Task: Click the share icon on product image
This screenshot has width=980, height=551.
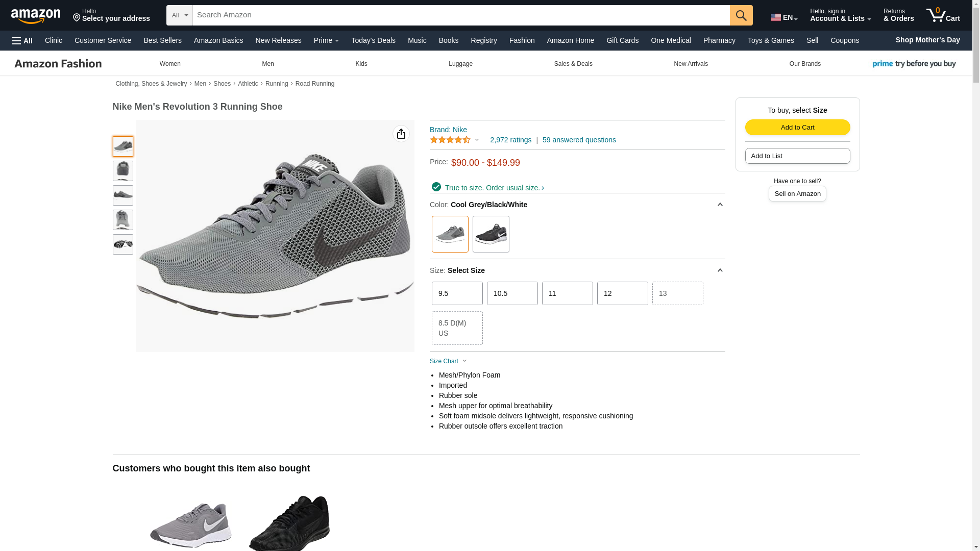Action: [x=401, y=134]
